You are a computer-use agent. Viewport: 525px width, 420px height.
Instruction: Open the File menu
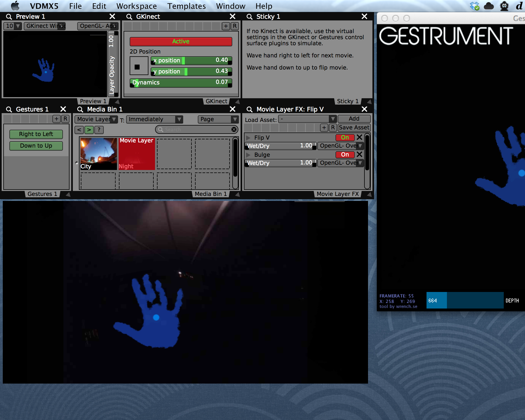(x=75, y=6)
